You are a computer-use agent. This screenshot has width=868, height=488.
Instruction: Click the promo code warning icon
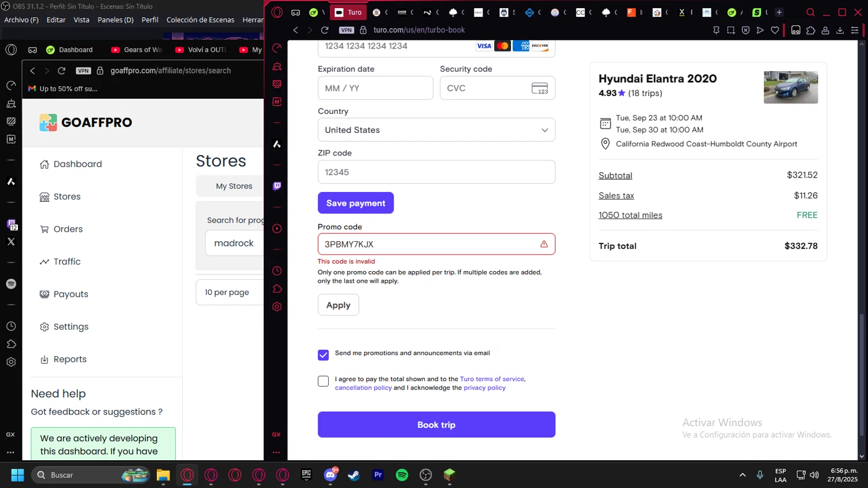tap(544, 244)
